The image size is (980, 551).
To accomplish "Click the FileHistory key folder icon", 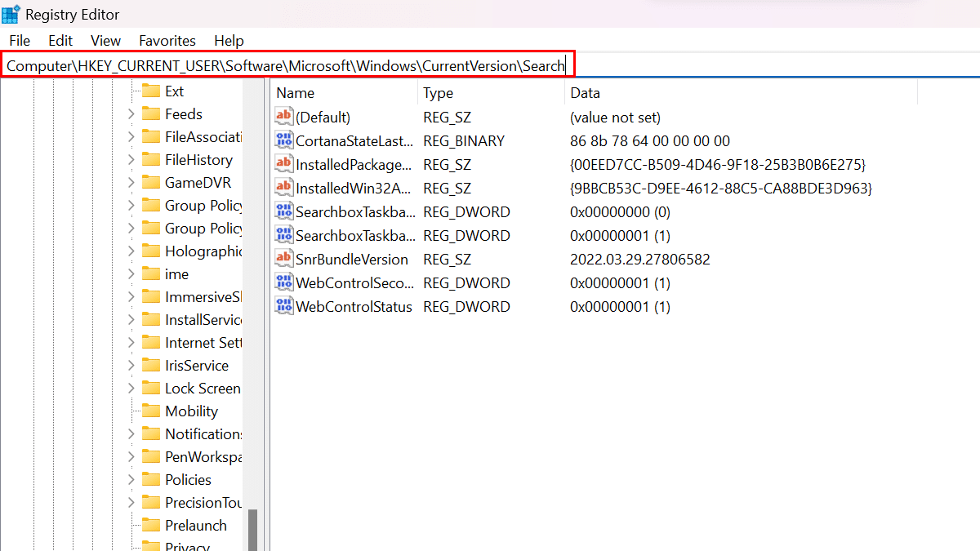I will click(150, 159).
